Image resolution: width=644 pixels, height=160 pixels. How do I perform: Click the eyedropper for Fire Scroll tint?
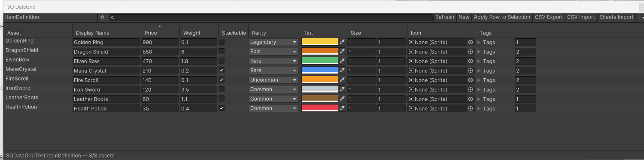[342, 80]
